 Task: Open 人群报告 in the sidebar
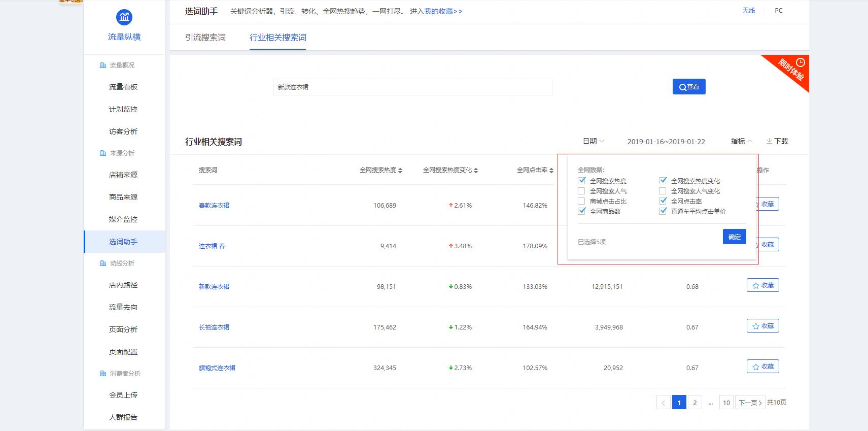tap(123, 417)
